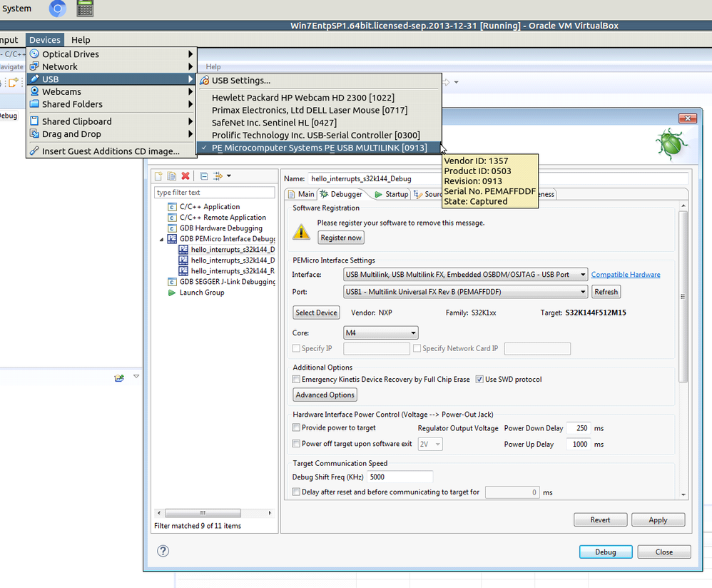Click the duplicate launch configuration icon
712x588 pixels.
coord(172,176)
